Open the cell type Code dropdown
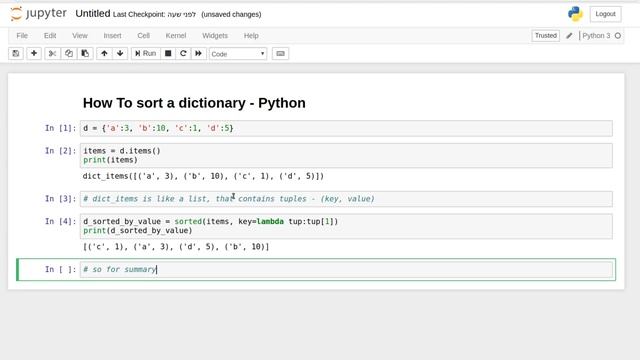Screen dimensions: 640x360 (x=238, y=54)
